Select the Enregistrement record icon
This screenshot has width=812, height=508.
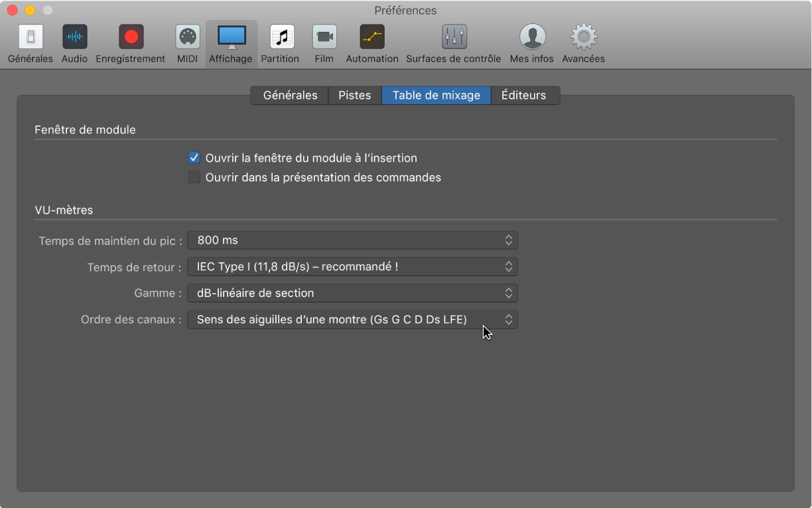[x=131, y=37]
